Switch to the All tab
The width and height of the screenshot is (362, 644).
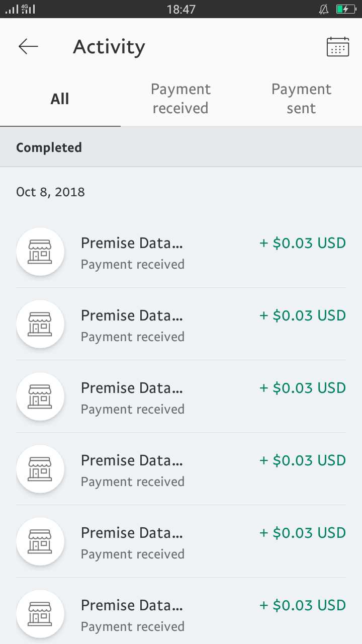(60, 99)
